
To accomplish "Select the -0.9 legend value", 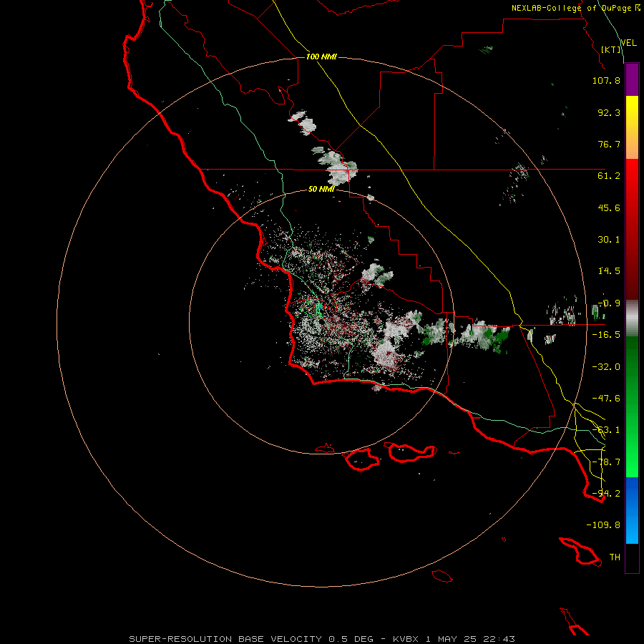I will 609,303.
